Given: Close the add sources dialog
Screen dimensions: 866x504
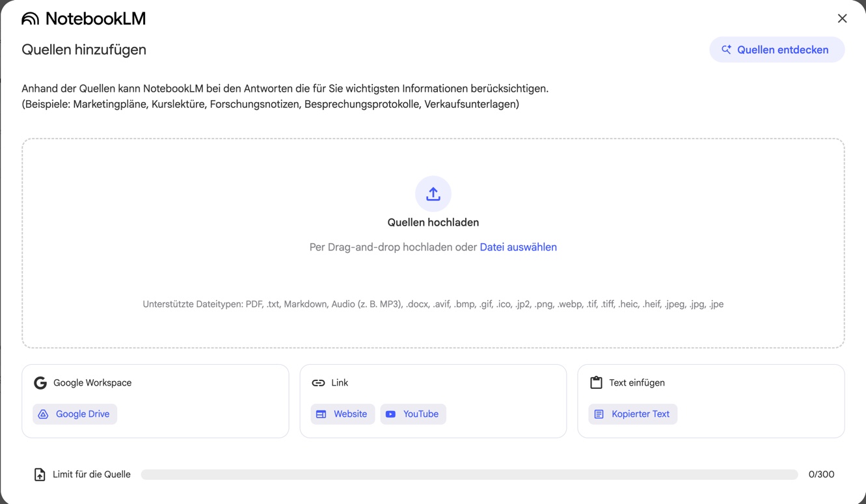Looking at the screenshot, I should click(x=842, y=19).
